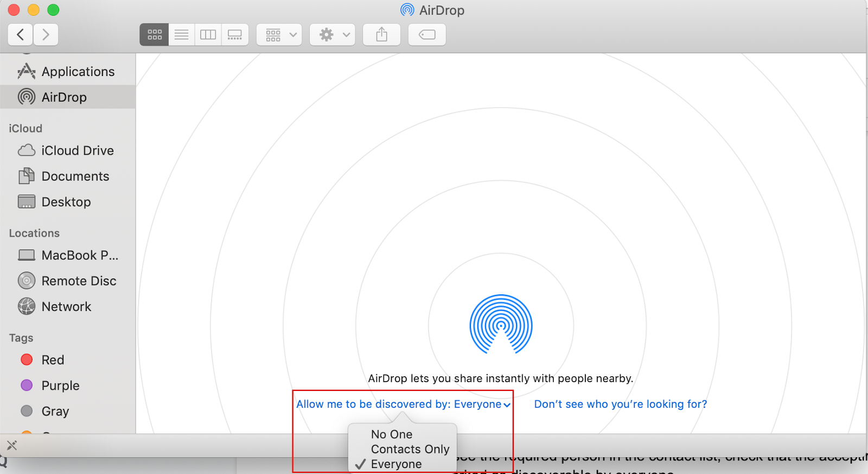Screen dimensions: 868x474
Task: Go forward with the right arrow button
Action: tap(46, 35)
